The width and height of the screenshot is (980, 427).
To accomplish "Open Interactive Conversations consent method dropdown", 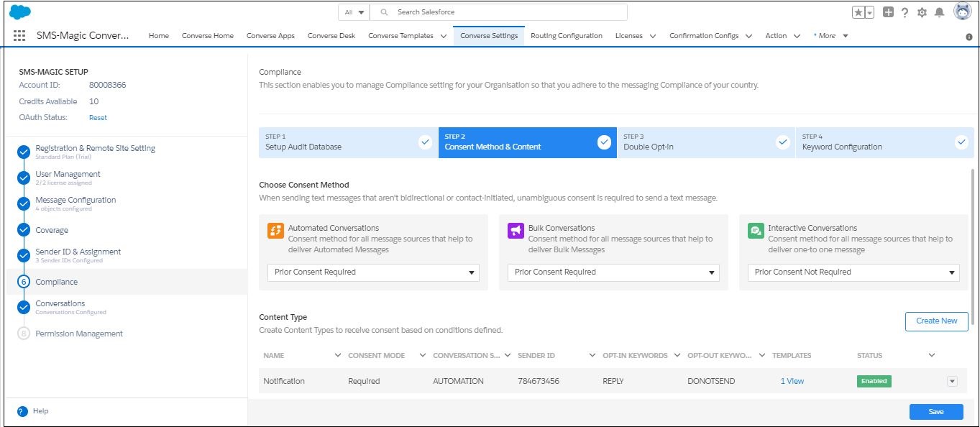I will pyautogui.click(x=853, y=272).
